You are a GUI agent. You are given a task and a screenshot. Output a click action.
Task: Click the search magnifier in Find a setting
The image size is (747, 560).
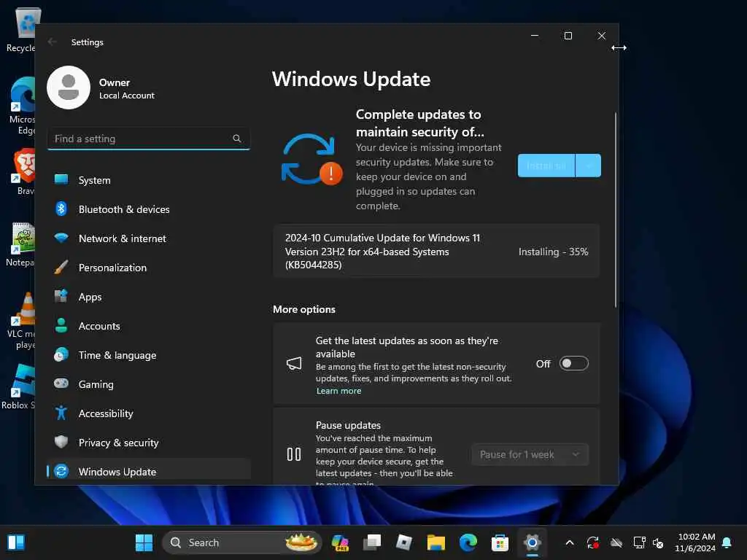point(237,139)
